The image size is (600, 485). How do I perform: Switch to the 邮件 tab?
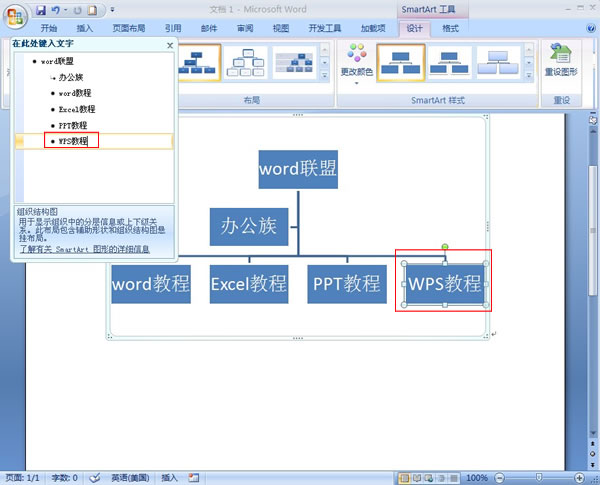pyautogui.click(x=209, y=28)
